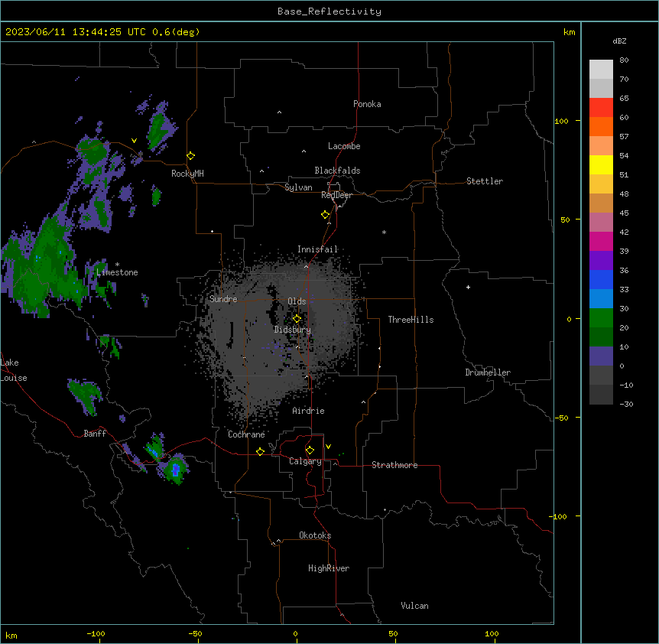This screenshot has width=659, height=644.
Task: Select the yellow diamond marker above Calgary label
Action: click(x=310, y=450)
